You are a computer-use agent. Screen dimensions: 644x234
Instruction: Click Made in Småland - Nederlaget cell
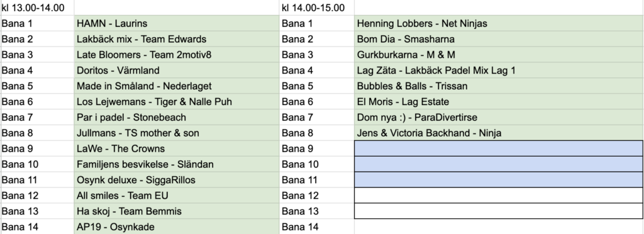click(177, 86)
